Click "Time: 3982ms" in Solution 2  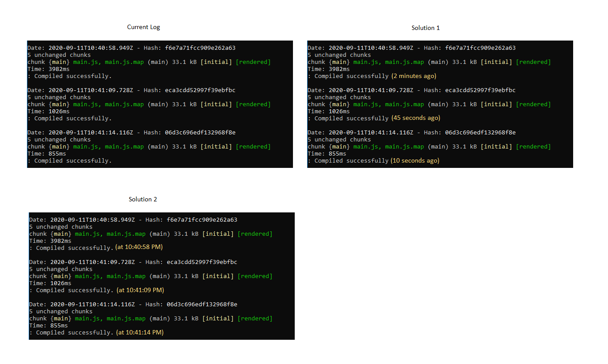(50, 241)
